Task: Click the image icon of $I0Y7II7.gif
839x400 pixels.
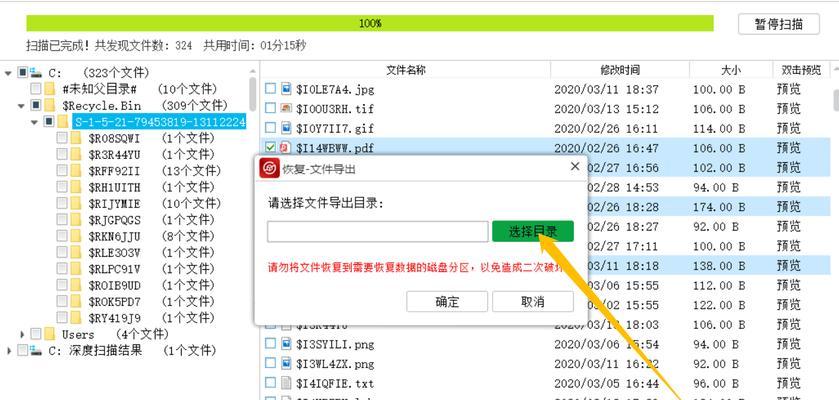Action: 286,128
